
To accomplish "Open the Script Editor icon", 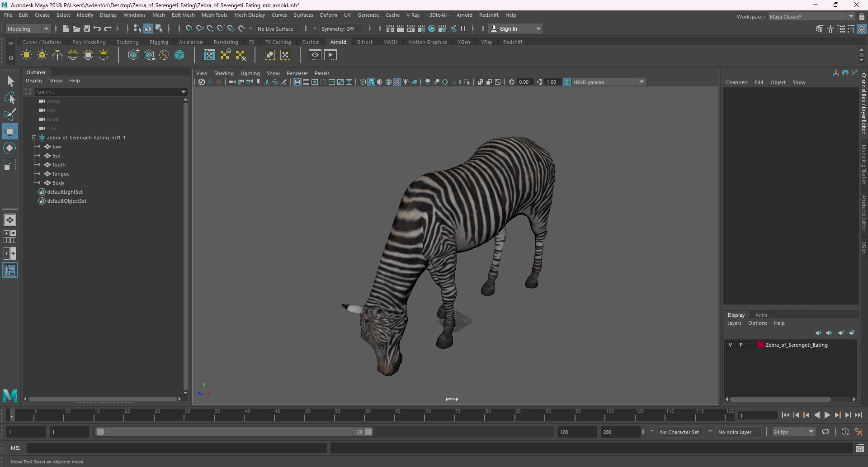I will click(x=860, y=448).
